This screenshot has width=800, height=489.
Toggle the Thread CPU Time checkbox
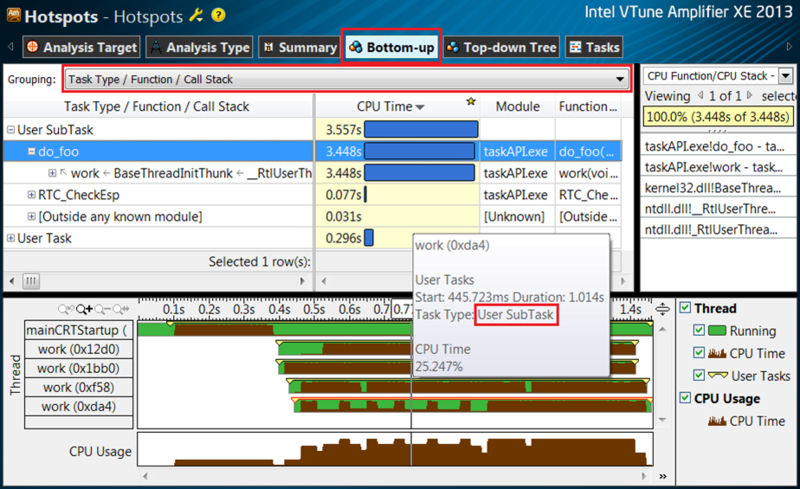(699, 353)
